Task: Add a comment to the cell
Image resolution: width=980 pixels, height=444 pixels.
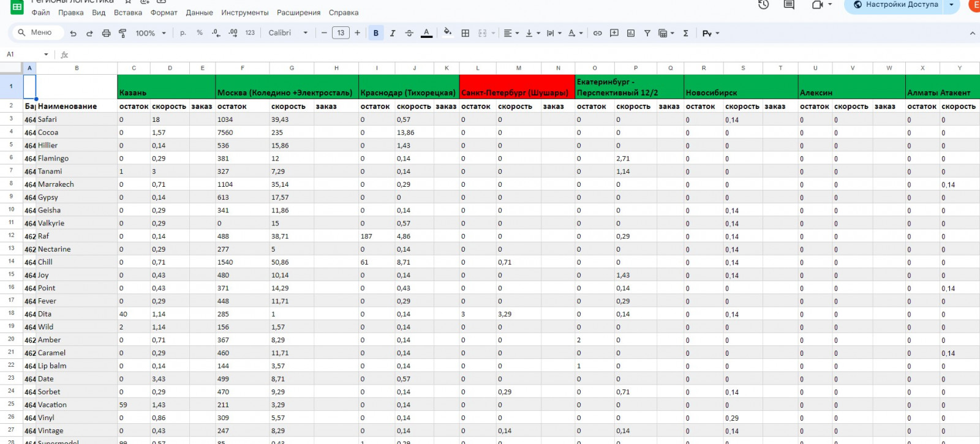Action: (614, 33)
